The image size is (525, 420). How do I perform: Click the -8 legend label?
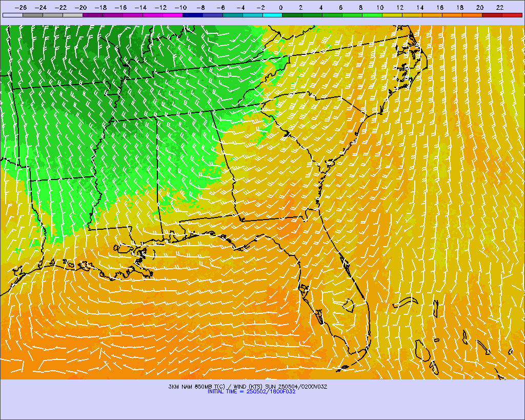point(200,8)
